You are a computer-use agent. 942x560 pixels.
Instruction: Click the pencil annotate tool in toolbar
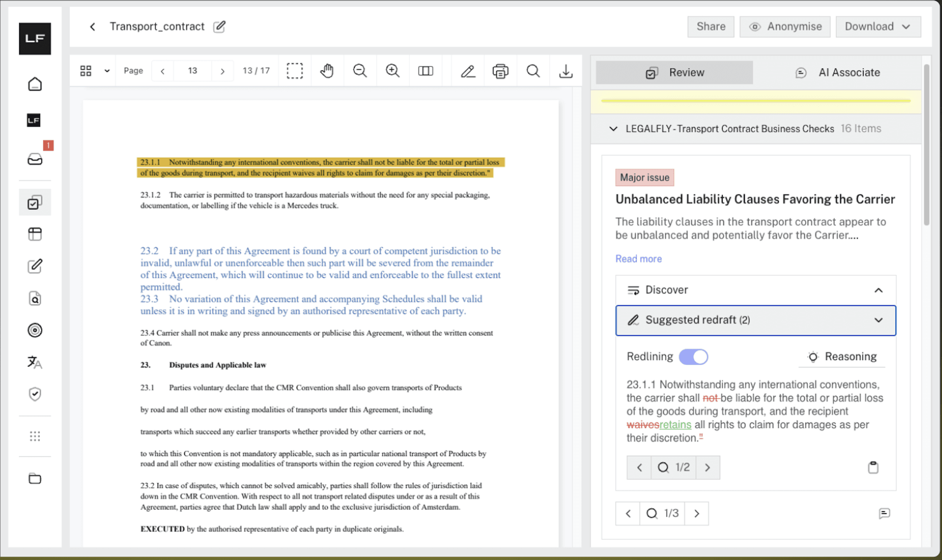pyautogui.click(x=467, y=71)
